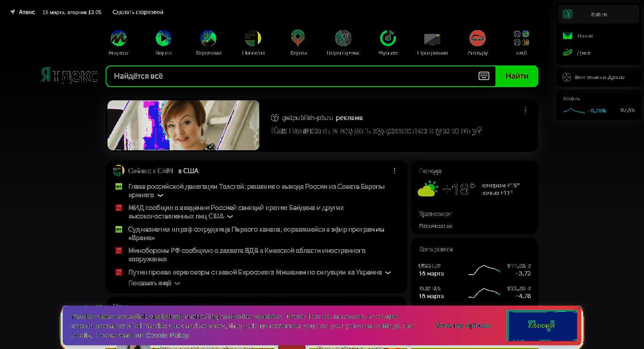Open the Погода weather widget title

(x=430, y=171)
